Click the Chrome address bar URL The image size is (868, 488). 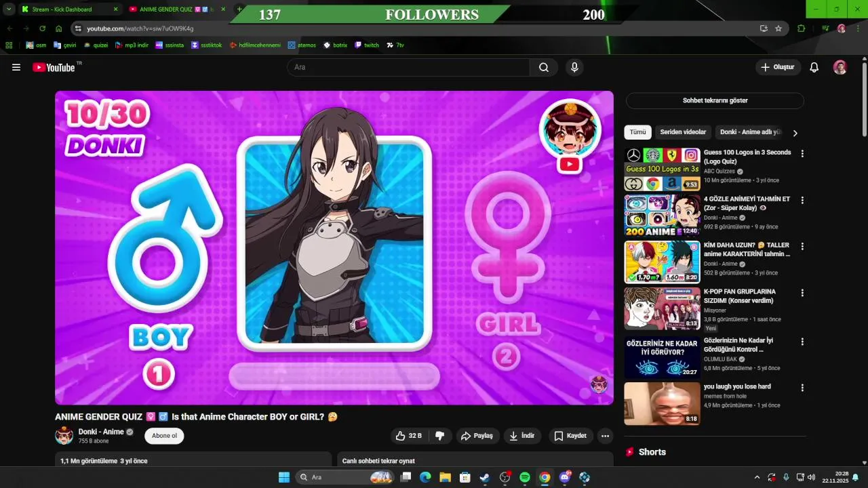(140, 28)
